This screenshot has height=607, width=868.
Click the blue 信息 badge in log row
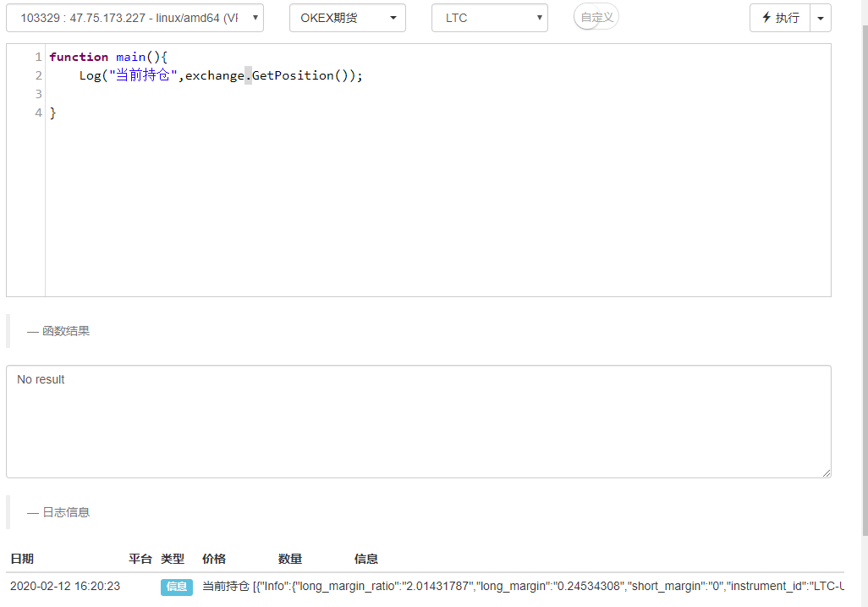(x=177, y=587)
